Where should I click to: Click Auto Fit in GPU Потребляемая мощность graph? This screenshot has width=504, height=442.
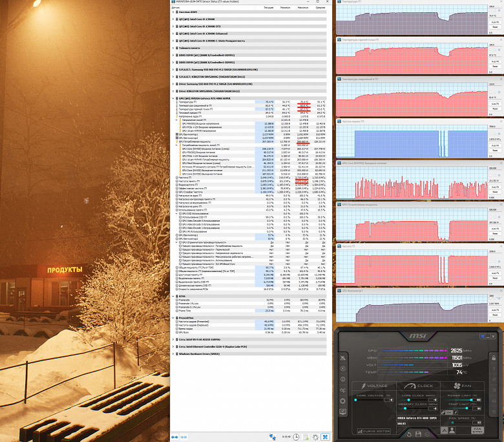point(495,229)
